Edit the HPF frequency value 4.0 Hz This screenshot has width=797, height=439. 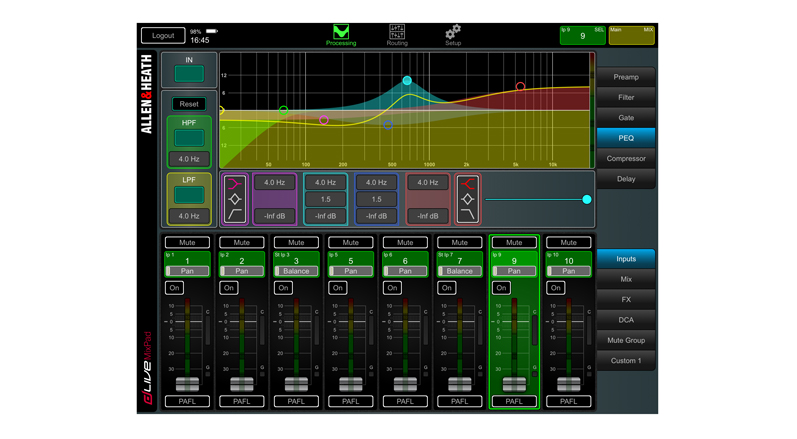click(x=189, y=159)
